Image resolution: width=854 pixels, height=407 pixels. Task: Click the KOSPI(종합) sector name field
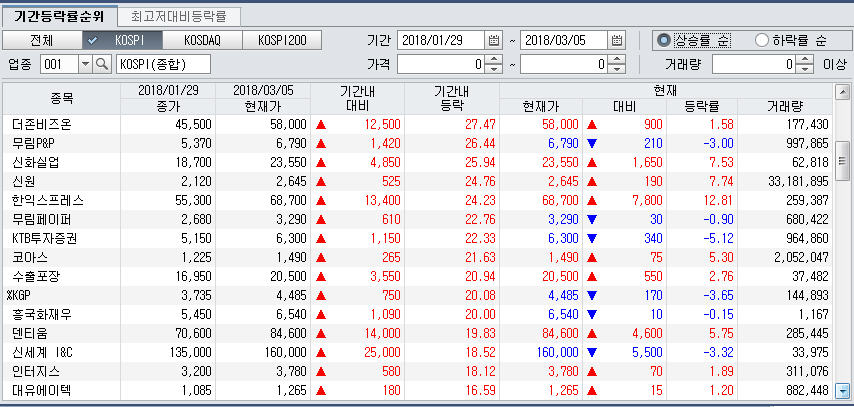pos(163,65)
